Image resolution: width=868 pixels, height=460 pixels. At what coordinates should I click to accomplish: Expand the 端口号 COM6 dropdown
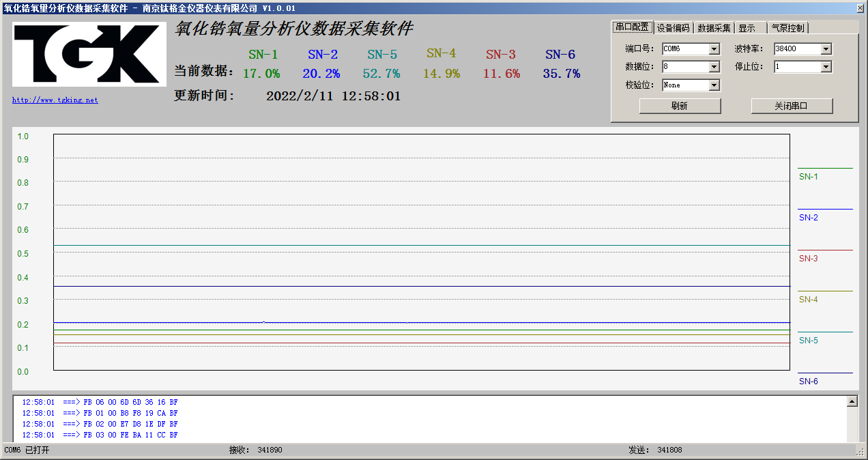click(714, 49)
